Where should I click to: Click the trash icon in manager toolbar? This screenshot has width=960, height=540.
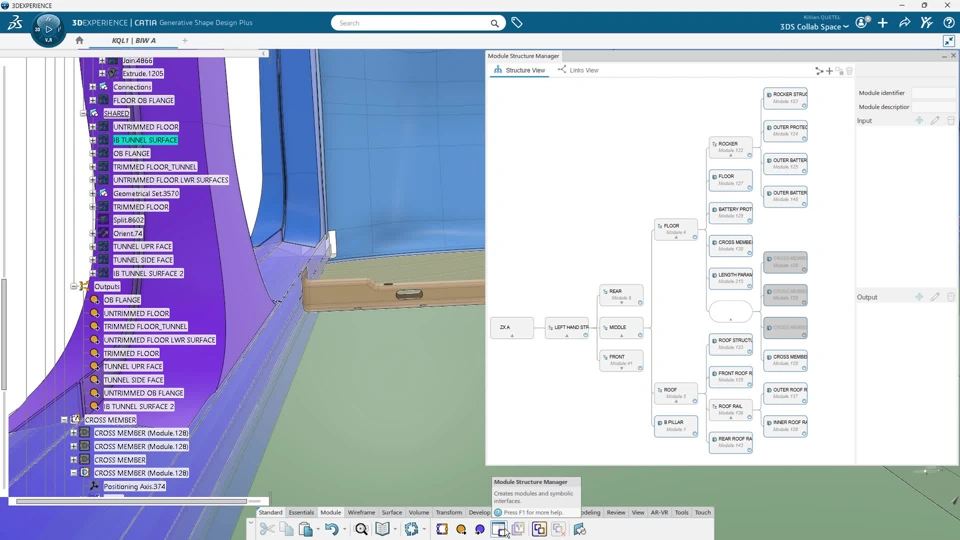849,71
